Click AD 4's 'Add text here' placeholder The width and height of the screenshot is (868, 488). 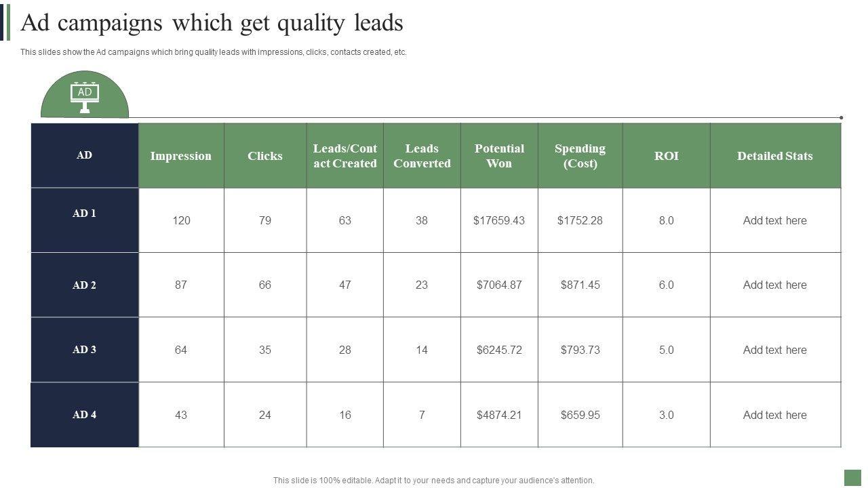775,415
